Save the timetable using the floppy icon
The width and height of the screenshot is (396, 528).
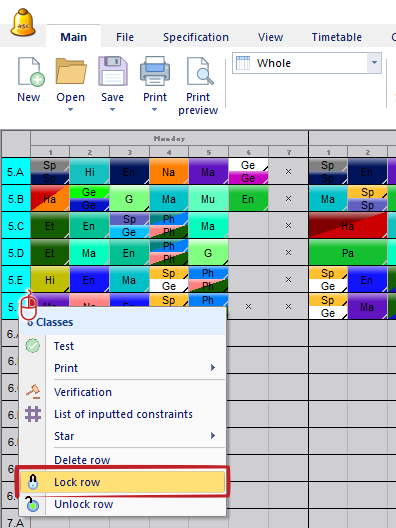pos(113,71)
